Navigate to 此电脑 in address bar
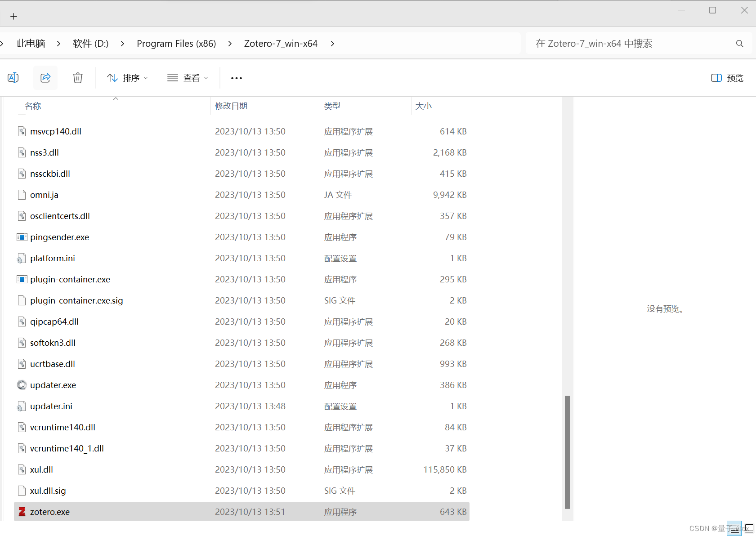Image resolution: width=756 pixels, height=536 pixels. pyautogui.click(x=31, y=44)
